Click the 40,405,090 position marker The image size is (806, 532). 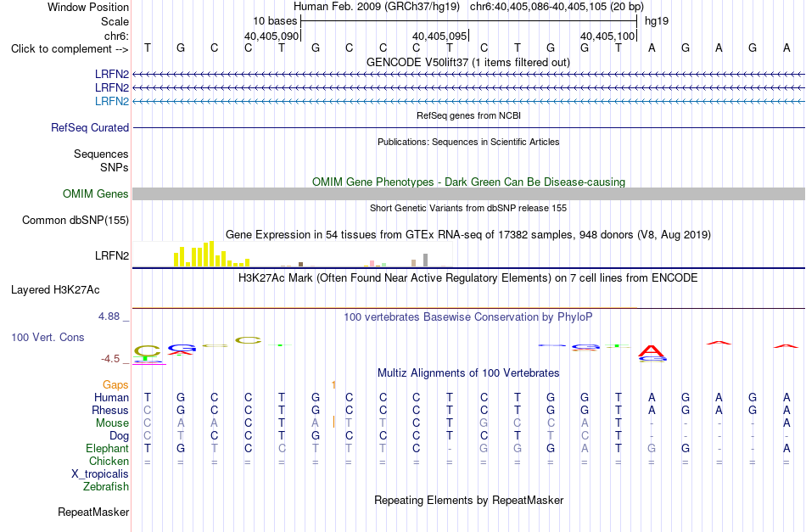271,36
